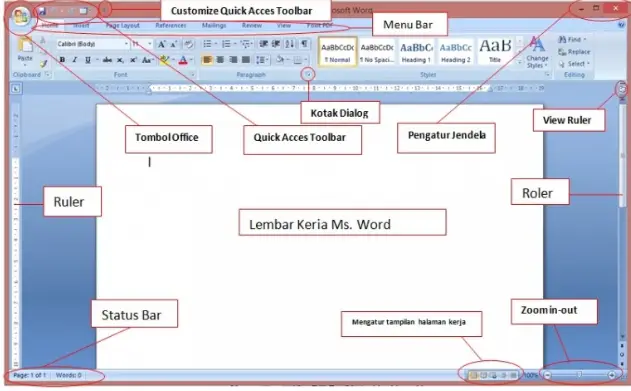The image size is (631, 391).
Task: Toggle Show/Hide paragraph marks
Action: coord(305,43)
